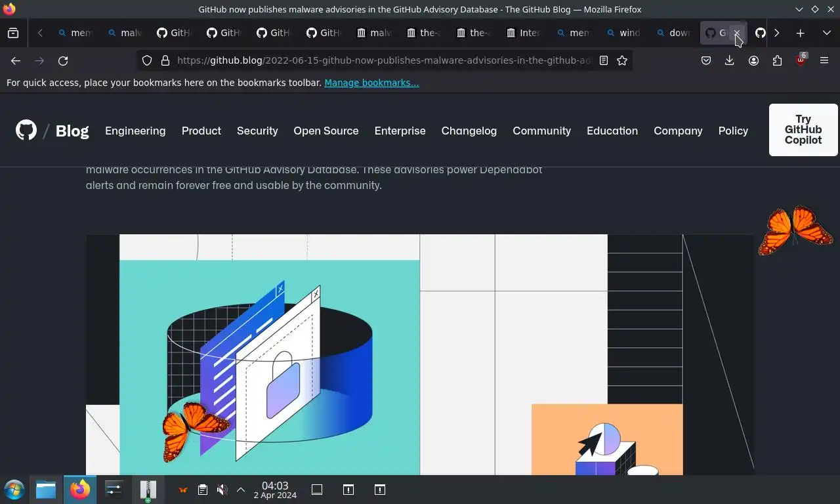The image size is (840, 504).
Task: Switch to the 'Inter' tab
Action: coord(524,33)
